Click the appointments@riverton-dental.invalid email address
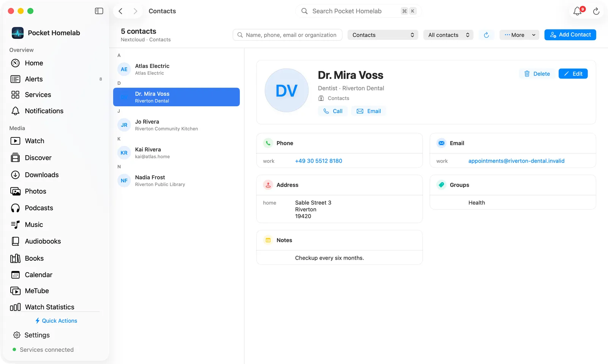This screenshot has height=364, width=608. point(516,161)
